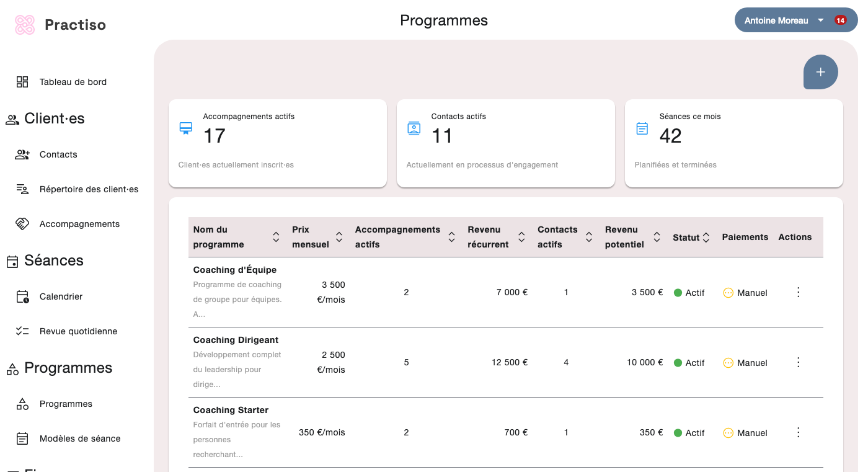Select the Contacts icon in sidebar
Viewport: 868px width, 472px height.
pos(22,154)
